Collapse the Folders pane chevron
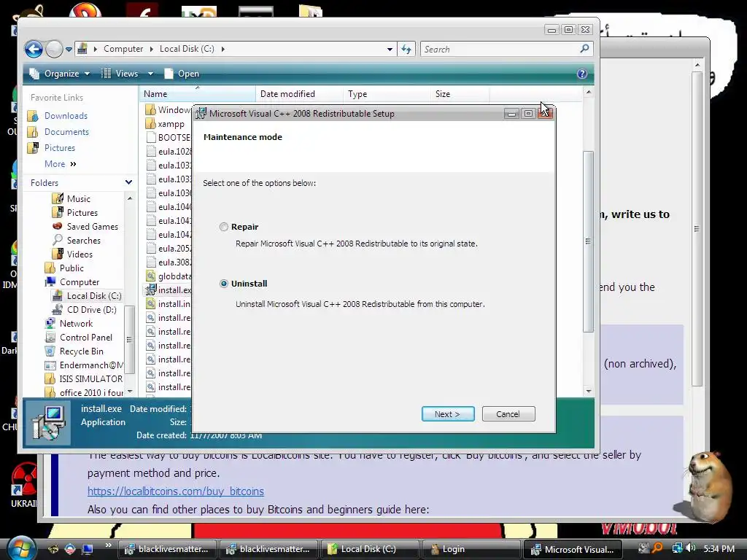747x560 pixels. (128, 182)
